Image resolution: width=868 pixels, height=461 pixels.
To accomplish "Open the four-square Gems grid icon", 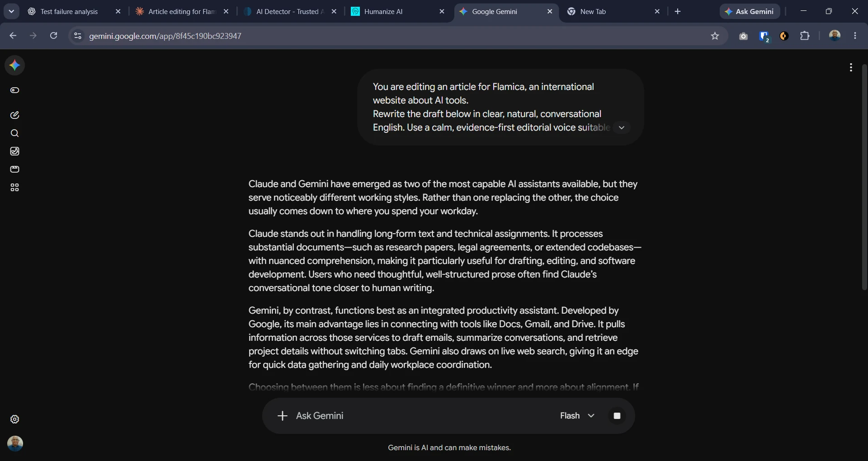I will [x=14, y=188].
